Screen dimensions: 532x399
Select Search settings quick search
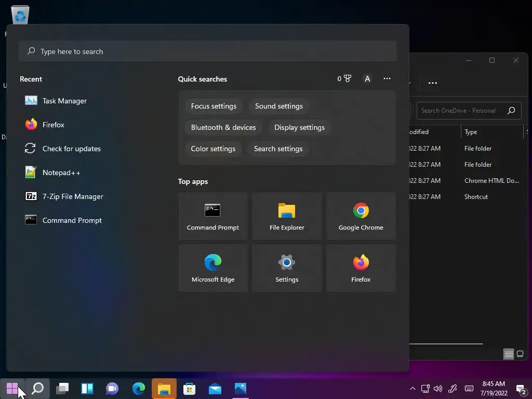point(278,149)
